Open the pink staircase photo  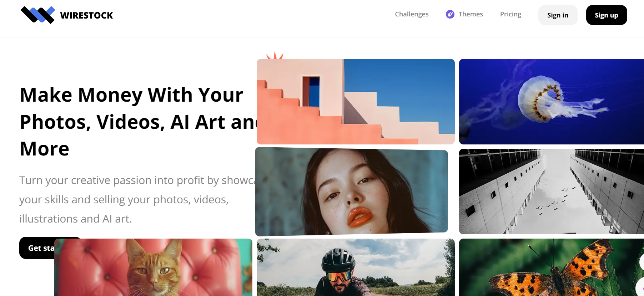tap(356, 102)
